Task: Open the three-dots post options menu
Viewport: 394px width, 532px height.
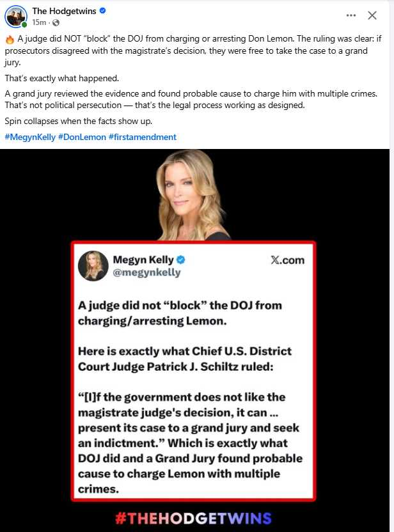Action: [351, 15]
